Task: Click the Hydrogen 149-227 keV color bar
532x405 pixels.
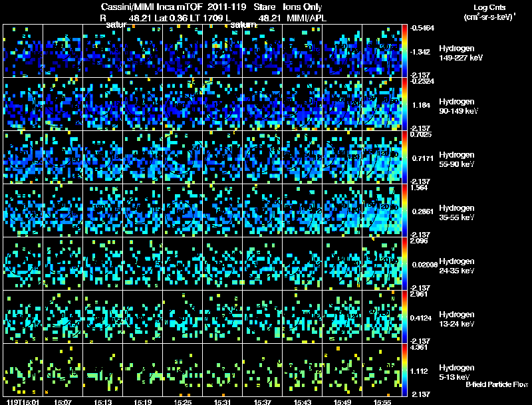Action: tap(405, 51)
